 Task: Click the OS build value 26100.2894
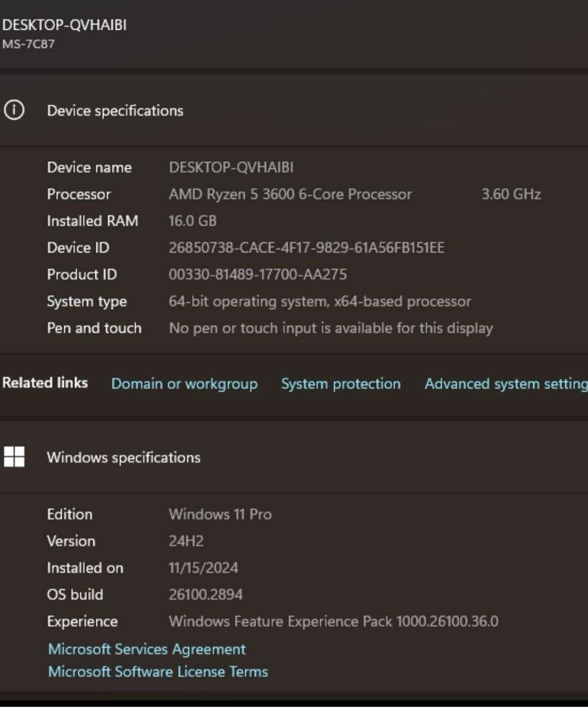[x=205, y=594]
